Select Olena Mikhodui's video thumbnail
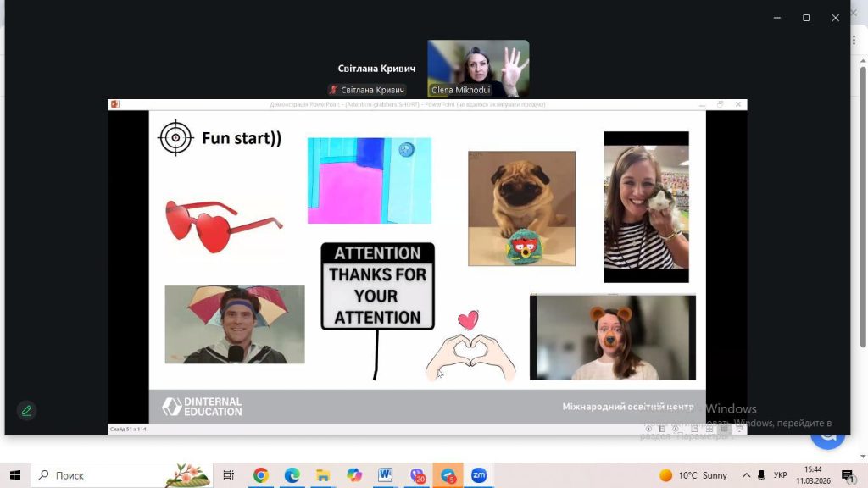 (478, 69)
